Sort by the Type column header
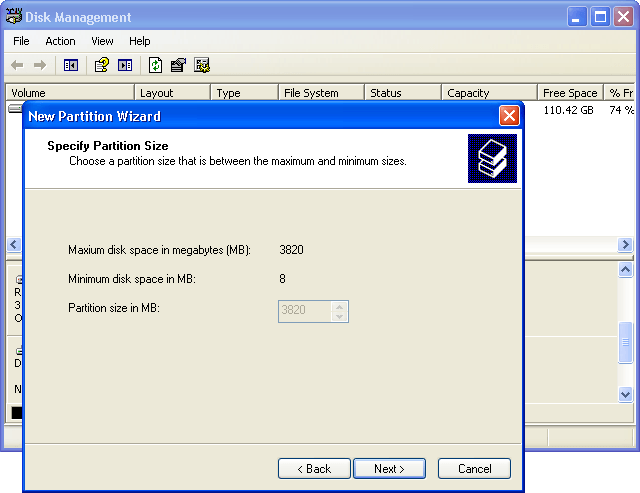Screen dimensions: 640x493 pyautogui.click(x=244, y=93)
